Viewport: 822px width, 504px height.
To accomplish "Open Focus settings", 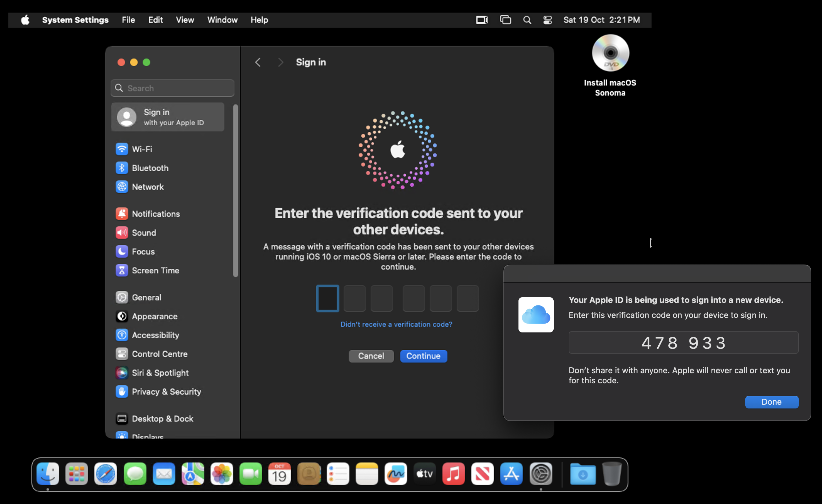I will click(x=143, y=251).
